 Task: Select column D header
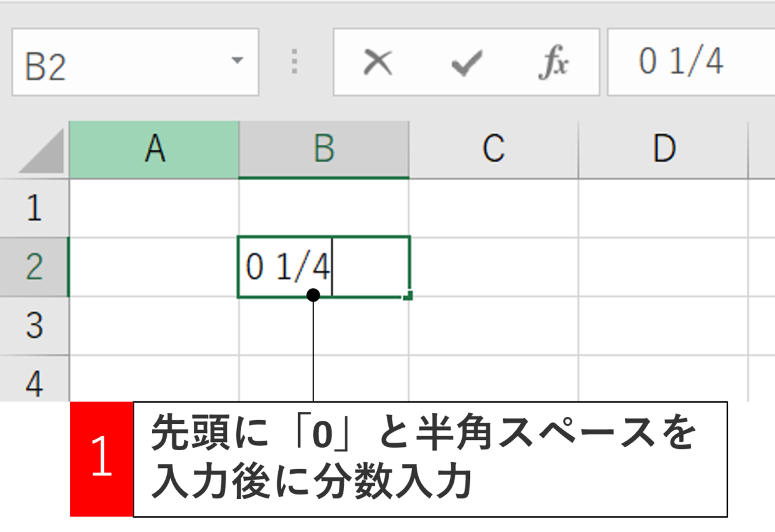point(664,149)
